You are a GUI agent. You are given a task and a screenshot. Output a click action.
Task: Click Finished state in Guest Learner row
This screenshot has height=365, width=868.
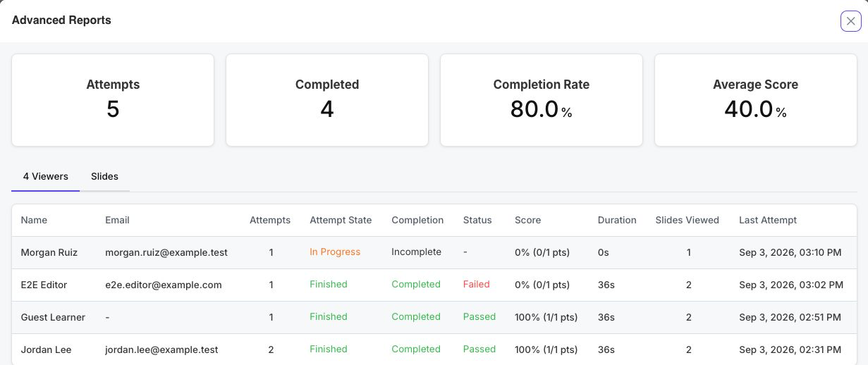point(329,316)
